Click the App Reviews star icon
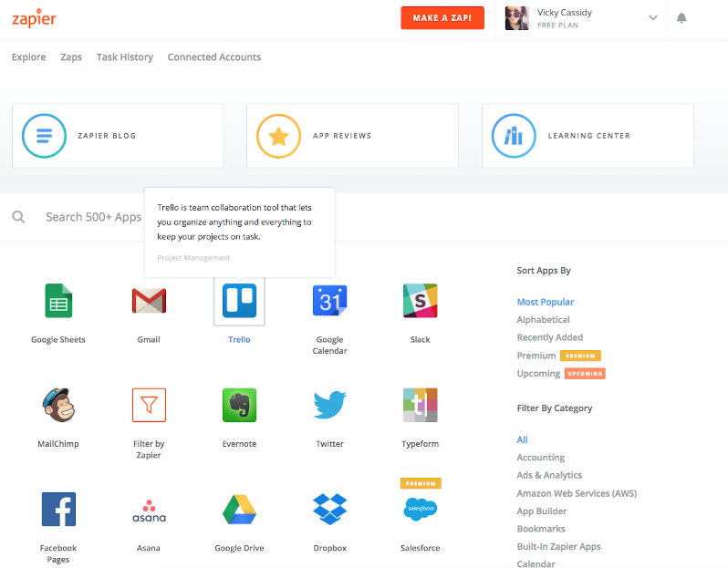Viewport: 728px width, 568px height. click(278, 136)
